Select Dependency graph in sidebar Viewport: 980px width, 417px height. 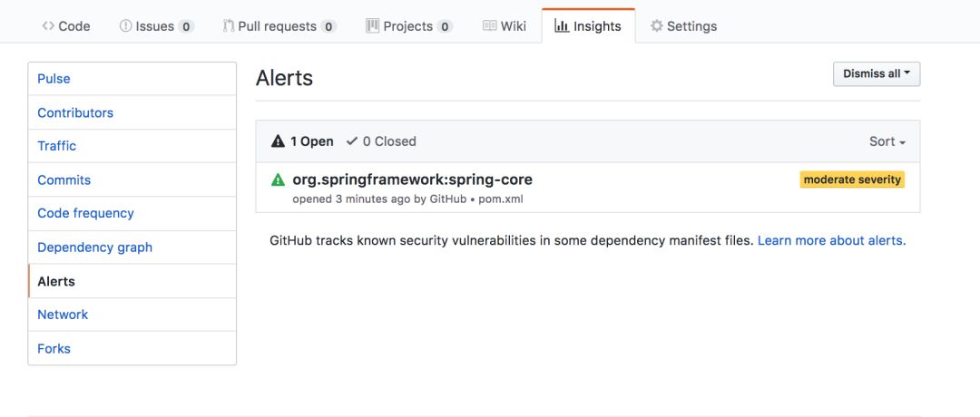[x=94, y=247]
